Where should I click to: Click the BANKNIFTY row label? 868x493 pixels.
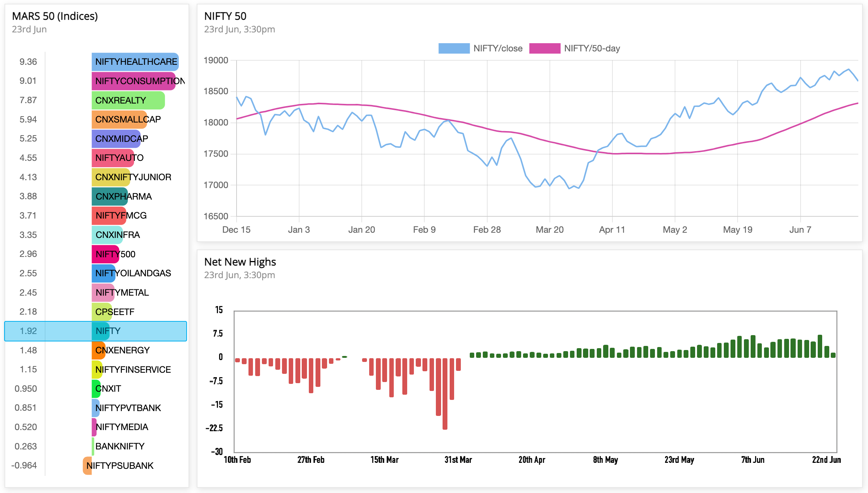click(120, 446)
